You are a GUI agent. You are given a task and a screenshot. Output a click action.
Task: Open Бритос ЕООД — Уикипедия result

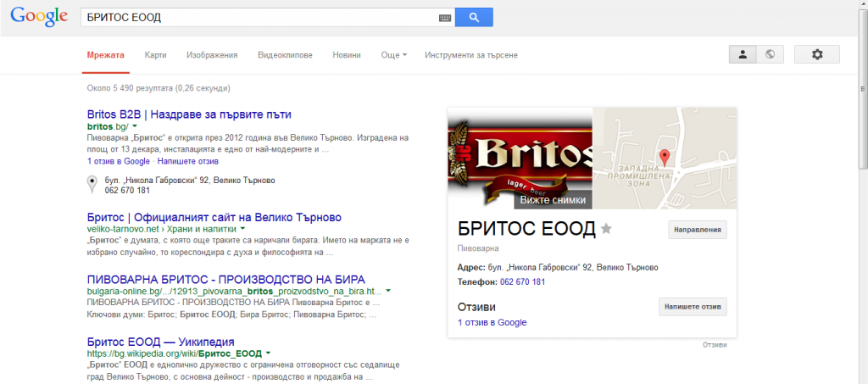[x=161, y=341]
